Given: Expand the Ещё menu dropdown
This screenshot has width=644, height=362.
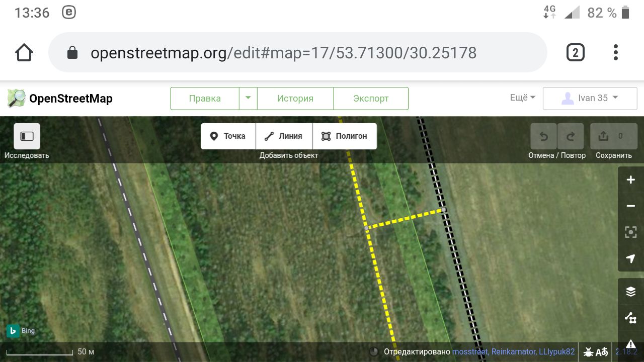Looking at the screenshot, I should (522, 98).
